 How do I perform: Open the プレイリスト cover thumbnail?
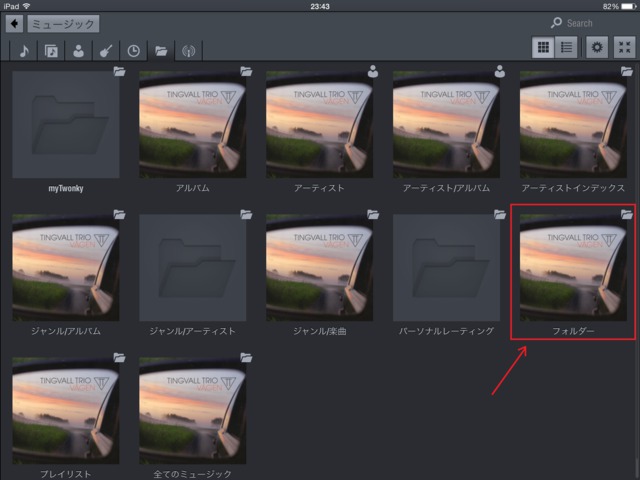tap(66, 411)
